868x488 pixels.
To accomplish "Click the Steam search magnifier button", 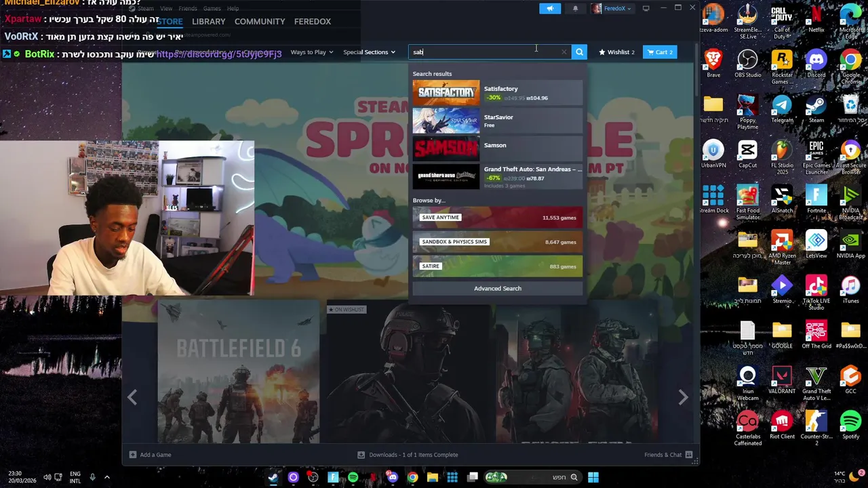I will point(579,52).
